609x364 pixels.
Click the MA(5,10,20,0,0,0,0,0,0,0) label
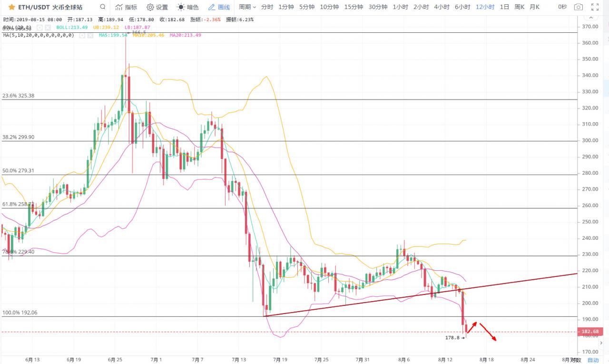39,35
